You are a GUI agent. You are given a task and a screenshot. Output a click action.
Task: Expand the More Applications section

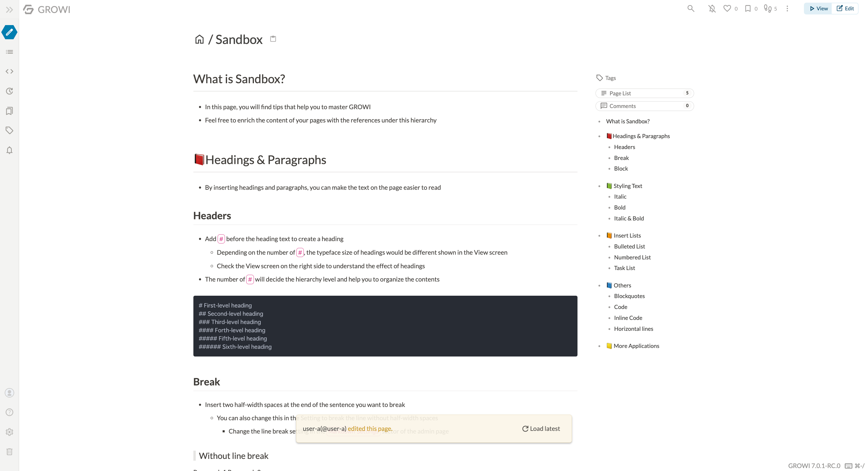(599, 345)
